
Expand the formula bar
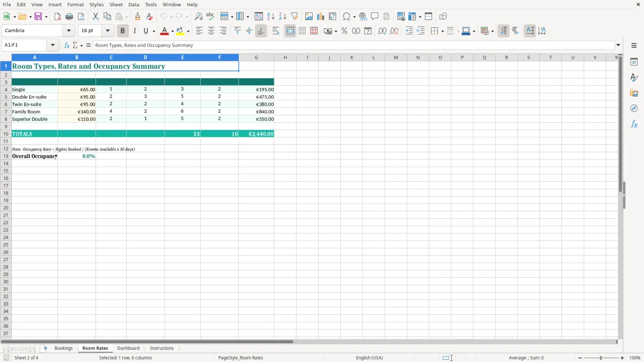(618, 46)
